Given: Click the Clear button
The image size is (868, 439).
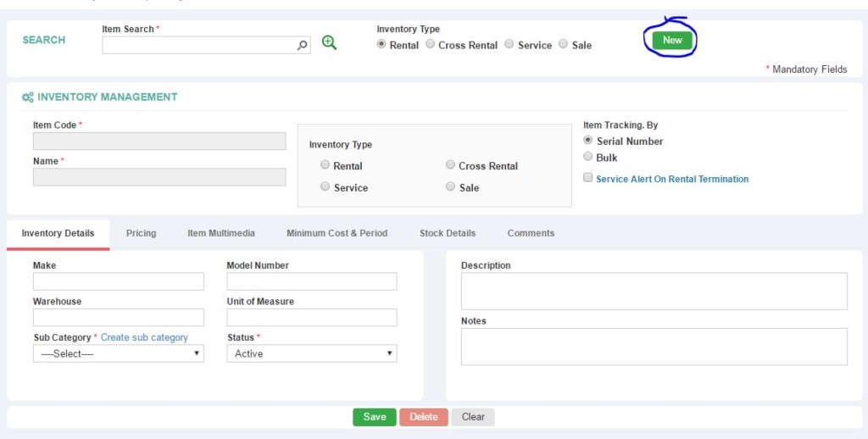Looking at the screenshot, I should click(x=473, y=417).
